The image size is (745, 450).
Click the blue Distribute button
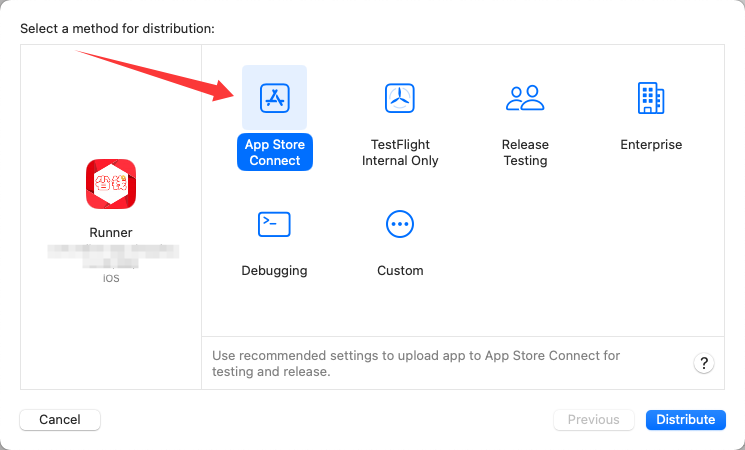pos(686,420)
